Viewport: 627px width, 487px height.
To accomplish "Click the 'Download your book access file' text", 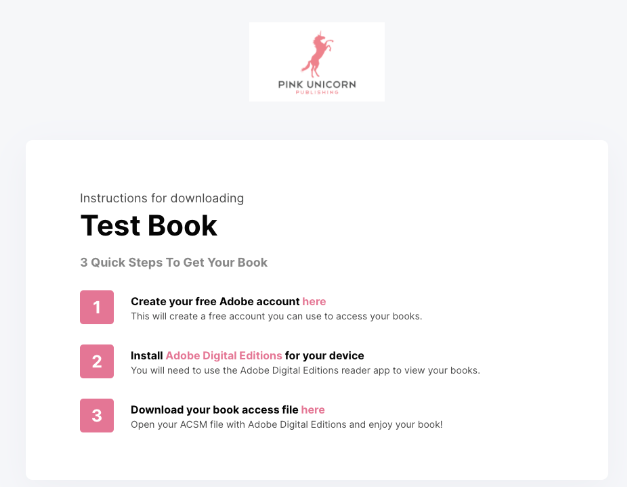I will tap(214, 410).
